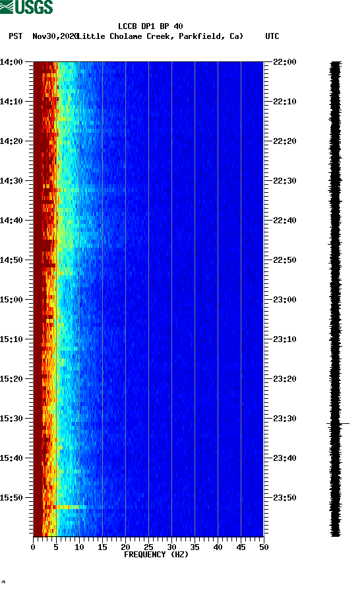Screen dimensions: 364x589
Task: Click the 14:00 PST time label
Action: click(x=11, y=62)
